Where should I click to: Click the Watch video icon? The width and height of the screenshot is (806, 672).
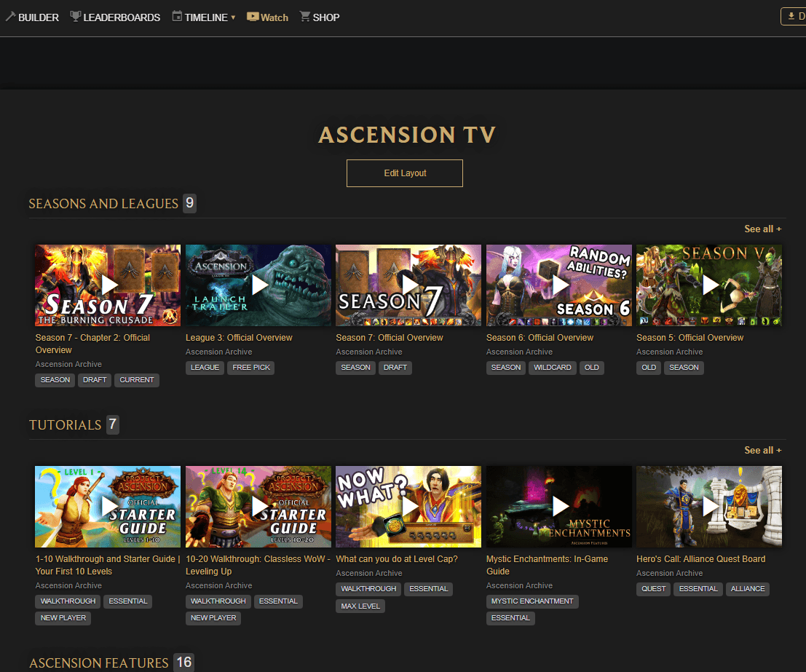click(x=253, y=16)
